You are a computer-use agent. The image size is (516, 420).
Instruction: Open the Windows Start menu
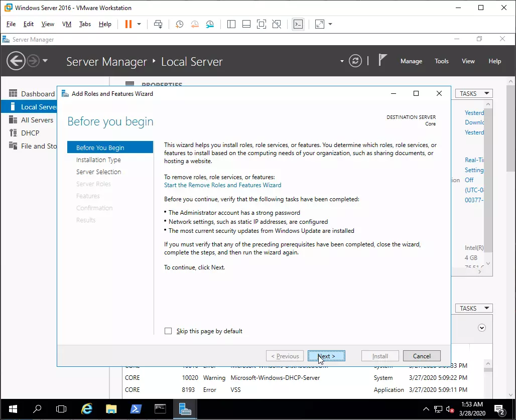[13, 409]
